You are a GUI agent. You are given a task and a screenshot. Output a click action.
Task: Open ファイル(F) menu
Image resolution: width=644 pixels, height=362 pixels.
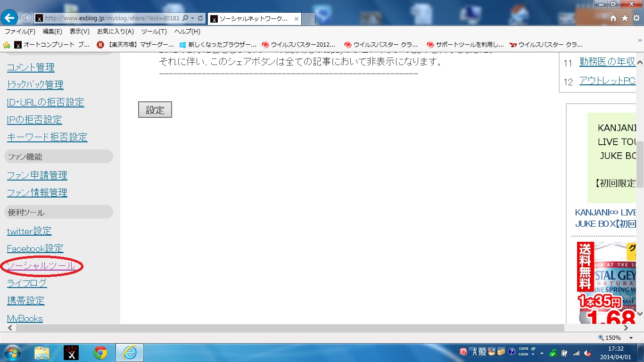tap(20, 32)
